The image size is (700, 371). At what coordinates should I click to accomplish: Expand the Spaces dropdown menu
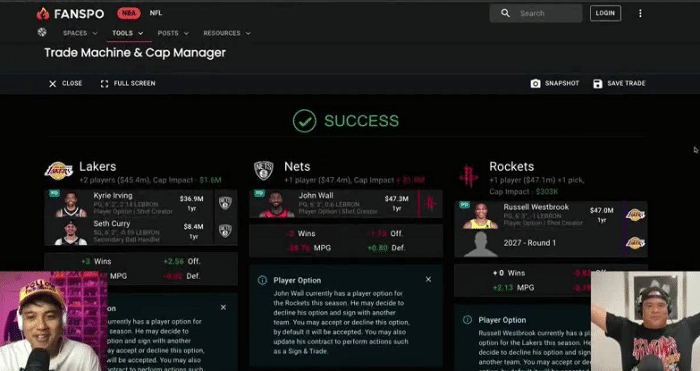(x=80, y=33)
